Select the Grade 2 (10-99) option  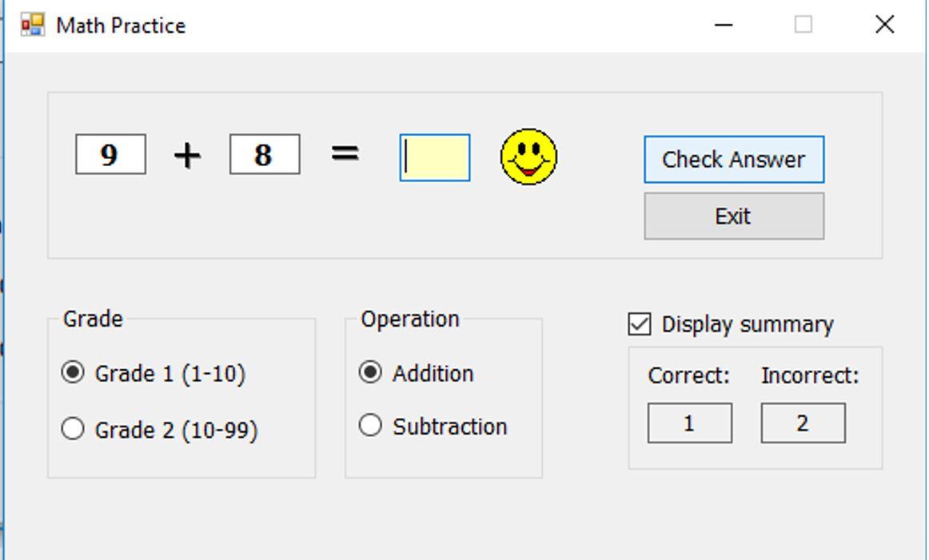point(74,429)
